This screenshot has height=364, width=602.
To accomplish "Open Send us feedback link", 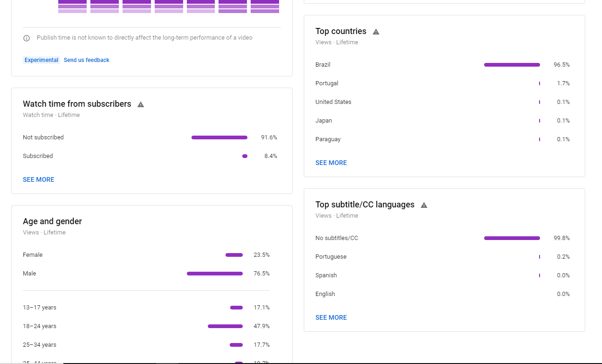I will tap(87, 60).
